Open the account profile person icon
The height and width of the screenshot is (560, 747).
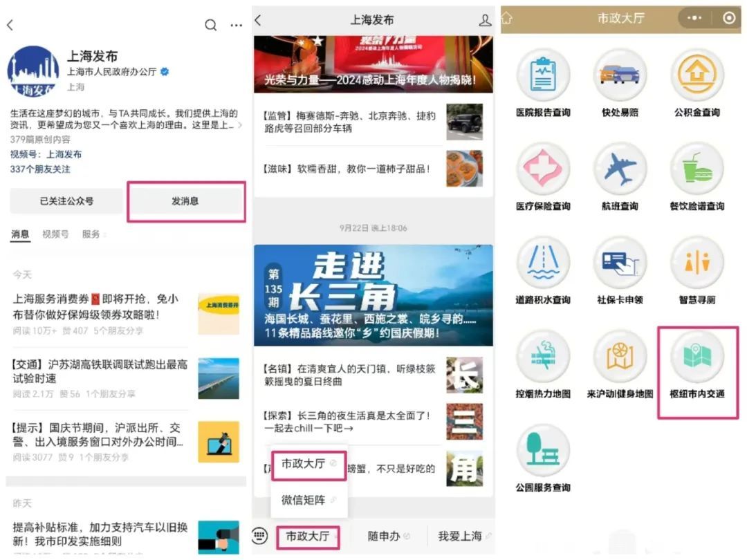click(x=485, y=20)
